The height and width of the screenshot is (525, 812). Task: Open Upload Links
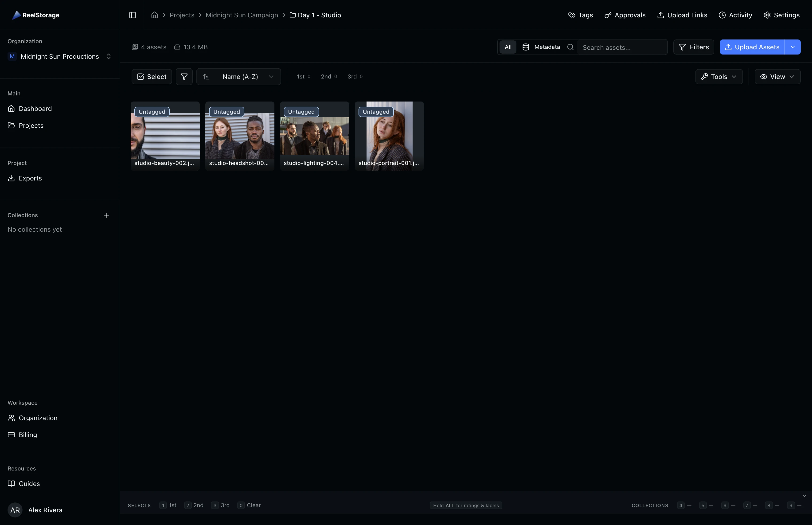[682, 15]
